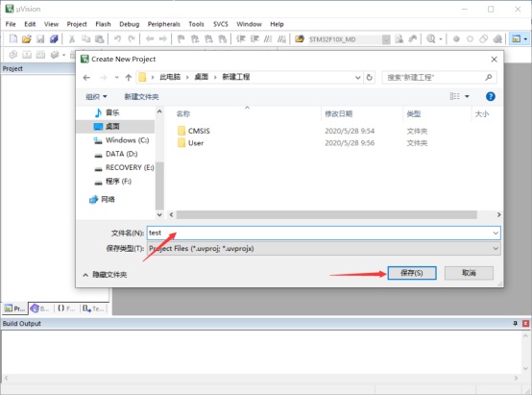The image size is (532, 395).
Task: Click the Undo arrow icon
Action: tap(117, 39)
